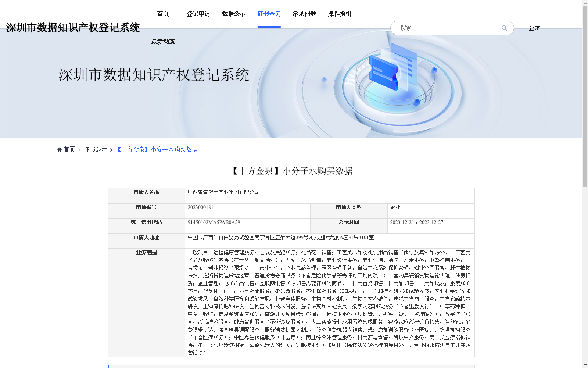Select credit code 91450102MA5PAB0A59

pyautogui.click(x=214, y=223)
